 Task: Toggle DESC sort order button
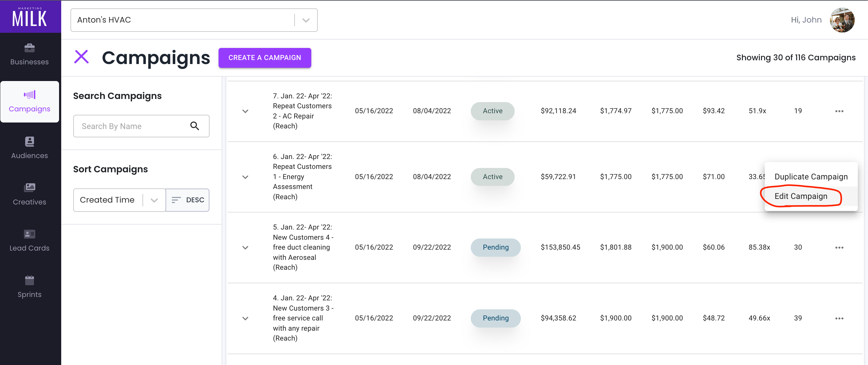[188, 200]
